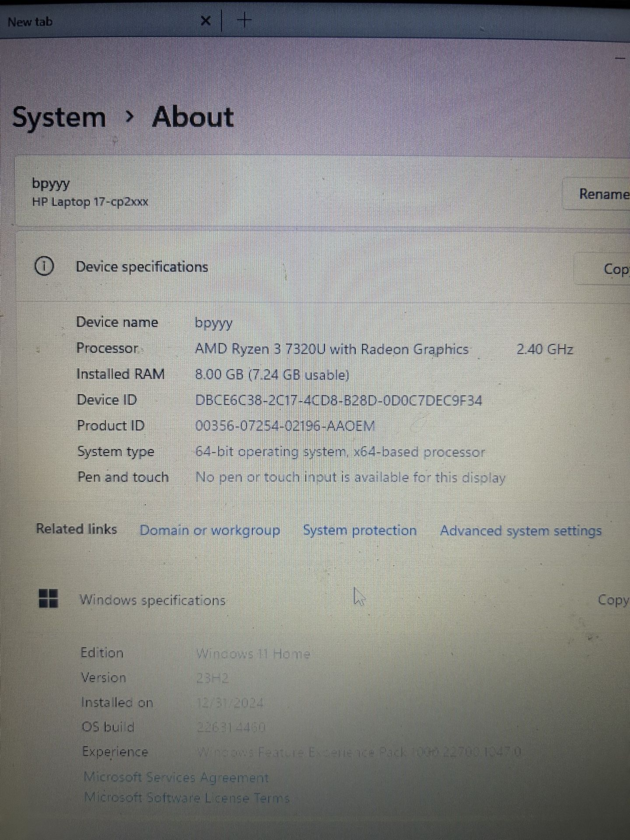
Task: Click the System type label
Action: [116, 451]
